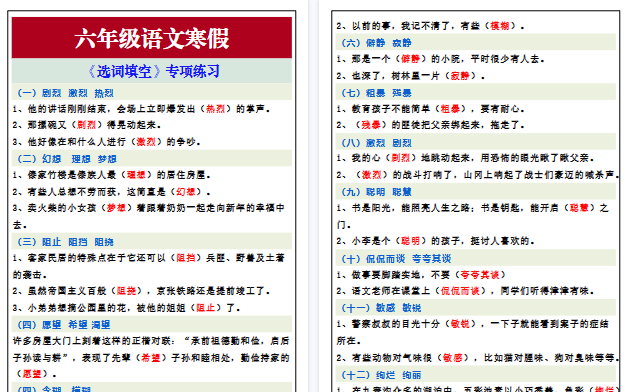Click the phrase "有些人总想不劳而获"

click(x=72, y=192)
